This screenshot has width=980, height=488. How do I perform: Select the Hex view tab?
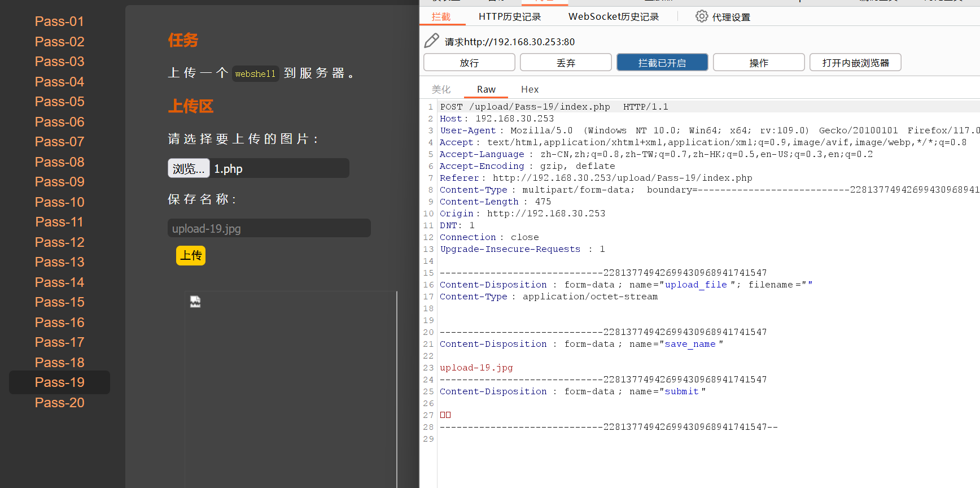(530, 89)
